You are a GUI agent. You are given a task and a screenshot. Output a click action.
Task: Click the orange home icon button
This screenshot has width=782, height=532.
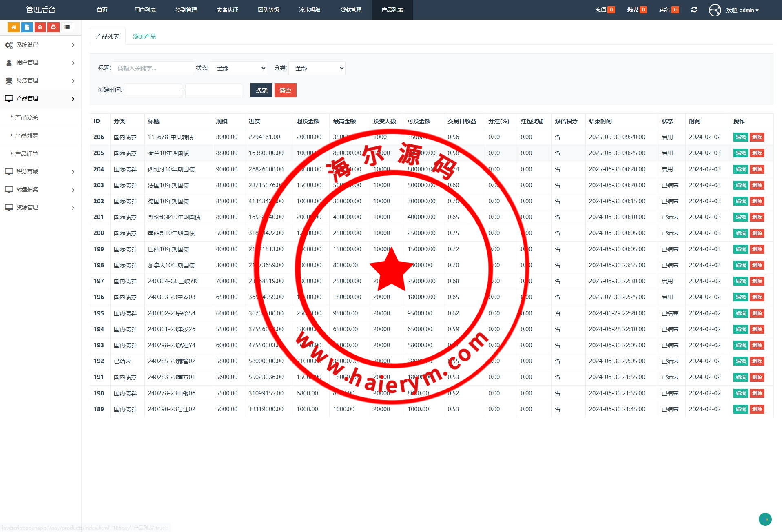click(x=13, y=27)
